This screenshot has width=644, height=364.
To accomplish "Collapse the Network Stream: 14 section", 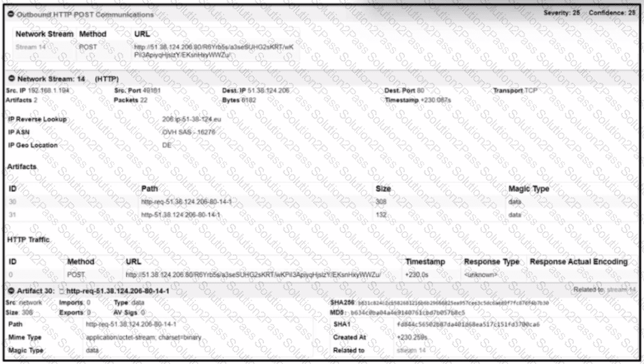I will (x=11, y=79).
